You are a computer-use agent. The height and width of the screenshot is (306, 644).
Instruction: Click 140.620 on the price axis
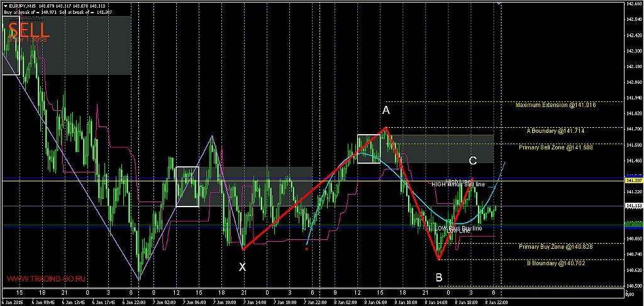point(633,270)
